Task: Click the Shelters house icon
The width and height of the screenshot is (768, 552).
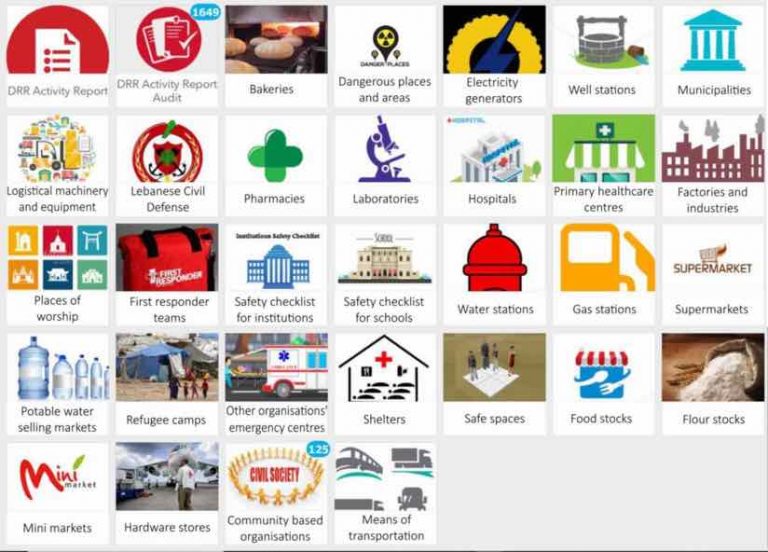Action: tap(384, 368)
